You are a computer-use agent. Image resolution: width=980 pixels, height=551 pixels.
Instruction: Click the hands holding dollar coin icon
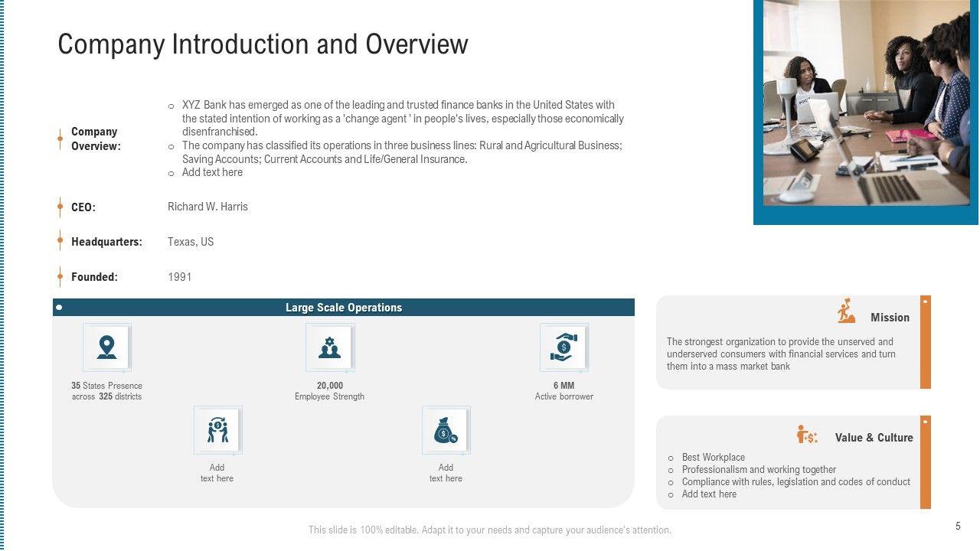564,347
